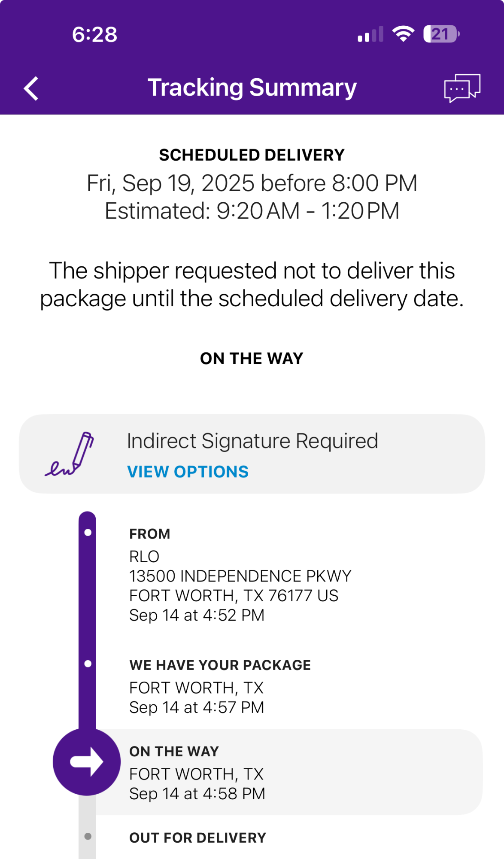Image resolution: width=504 pixels, height=859 pixels.
Task: Open VIEW OPTIONS for signature
Action: (x=188, y=472)
